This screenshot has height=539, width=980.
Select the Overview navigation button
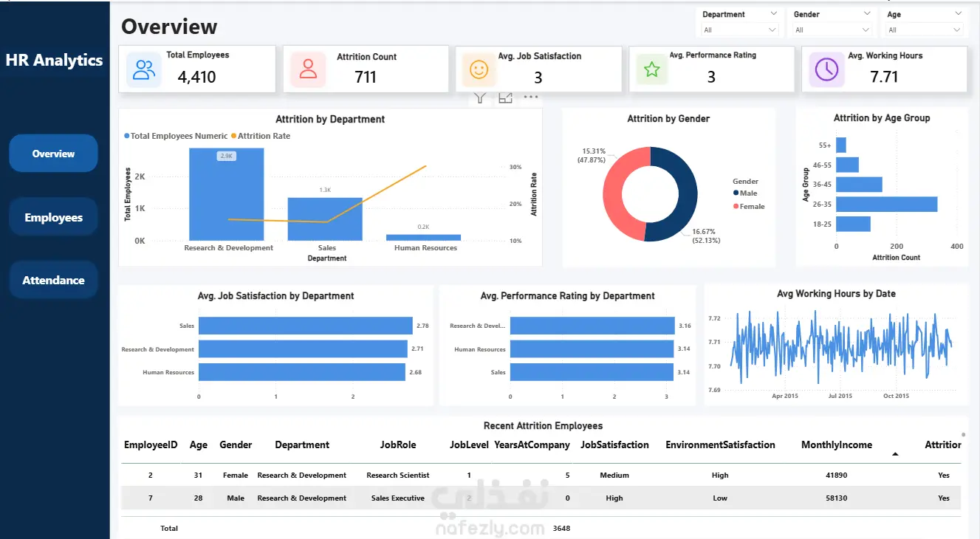point(53,154)
